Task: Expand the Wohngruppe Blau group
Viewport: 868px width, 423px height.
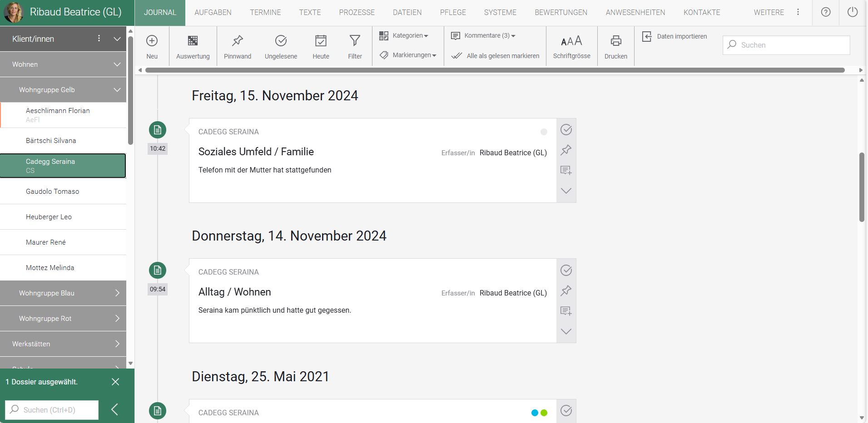Action: click(x=63, y=293)
